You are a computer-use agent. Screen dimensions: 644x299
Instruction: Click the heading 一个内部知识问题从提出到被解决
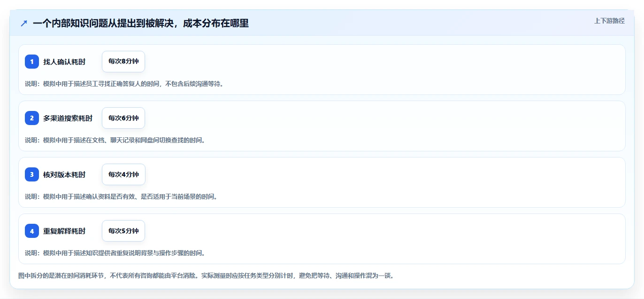pyautogui.click(x=141, y=23)
